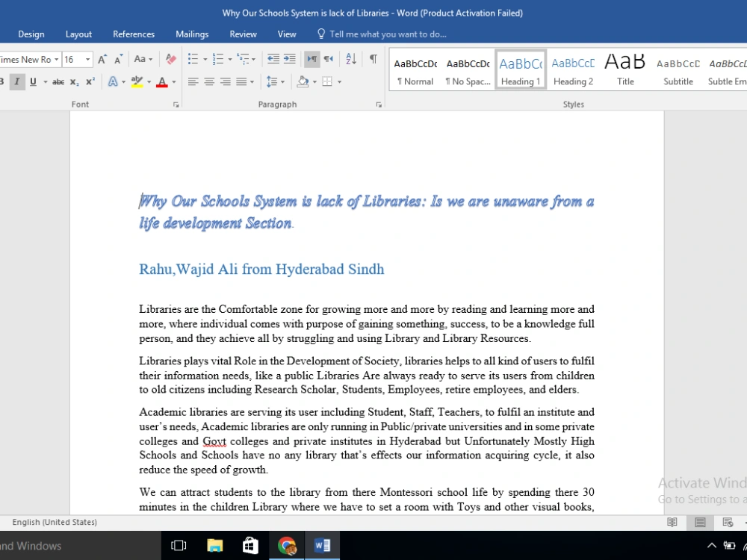Apply shading with paint bucket icon

[x=303, y=82]
